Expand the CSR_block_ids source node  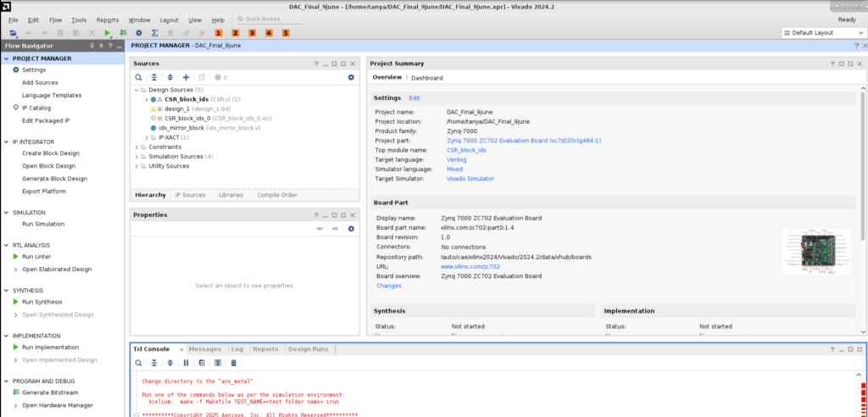147,100
